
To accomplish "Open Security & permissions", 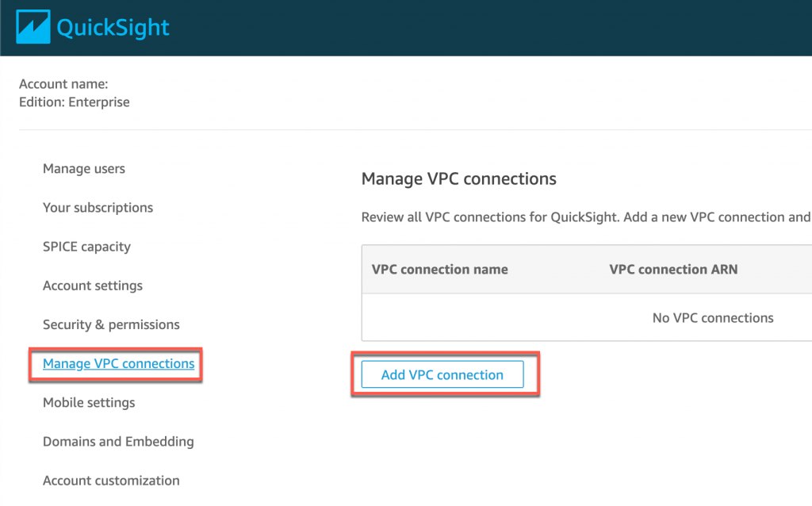I will click(x=111, y=324).
